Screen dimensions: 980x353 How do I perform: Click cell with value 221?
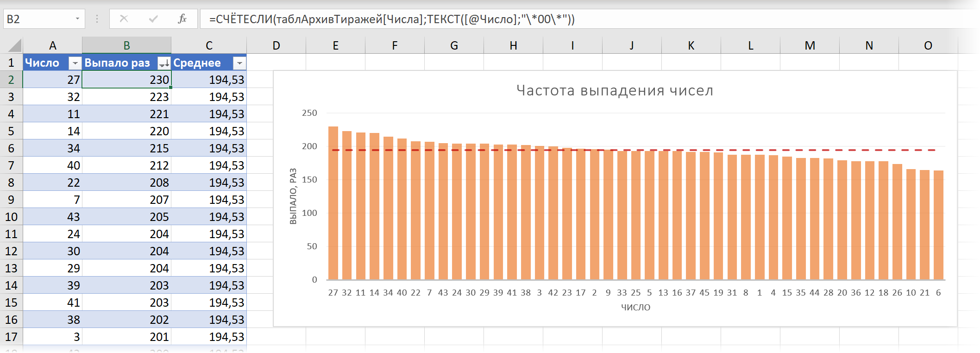point(127,114)
